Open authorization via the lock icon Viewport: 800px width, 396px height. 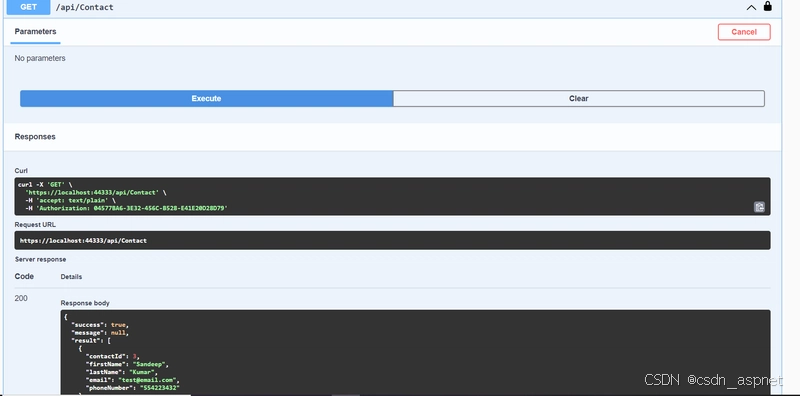pos(767,6)
